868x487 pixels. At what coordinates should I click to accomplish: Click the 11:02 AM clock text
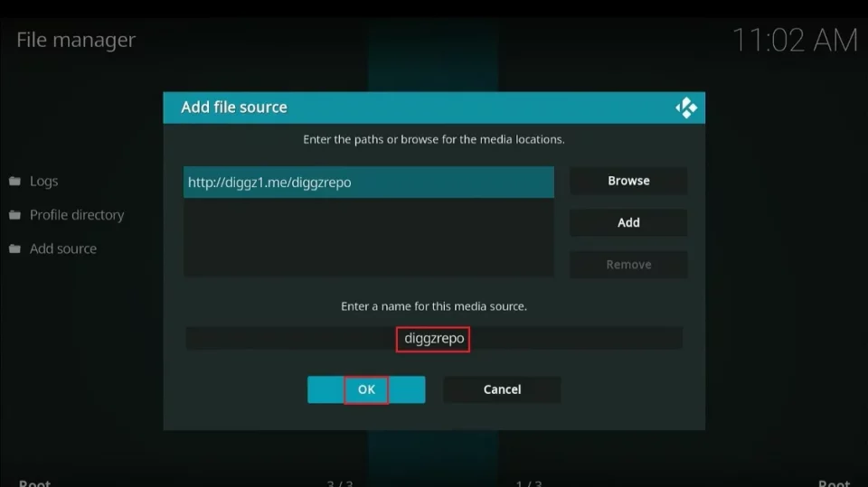click(x=795, y=41)
